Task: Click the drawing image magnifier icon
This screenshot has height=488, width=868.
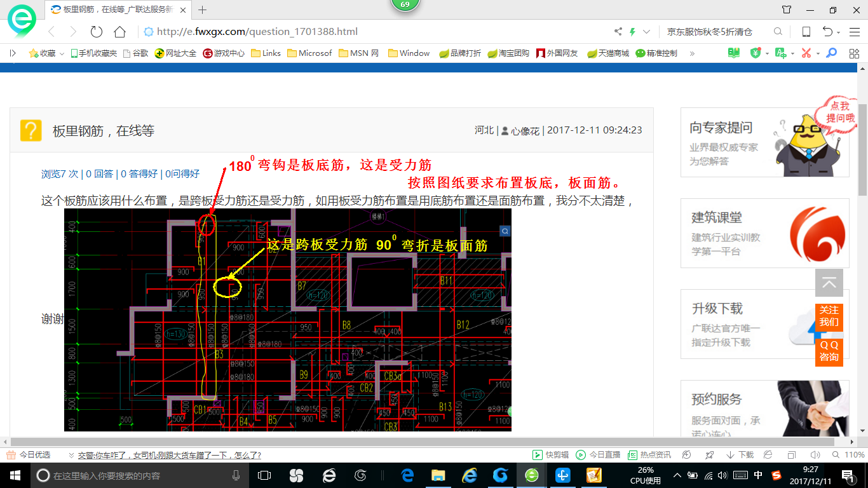Action: tap(505, 231)
